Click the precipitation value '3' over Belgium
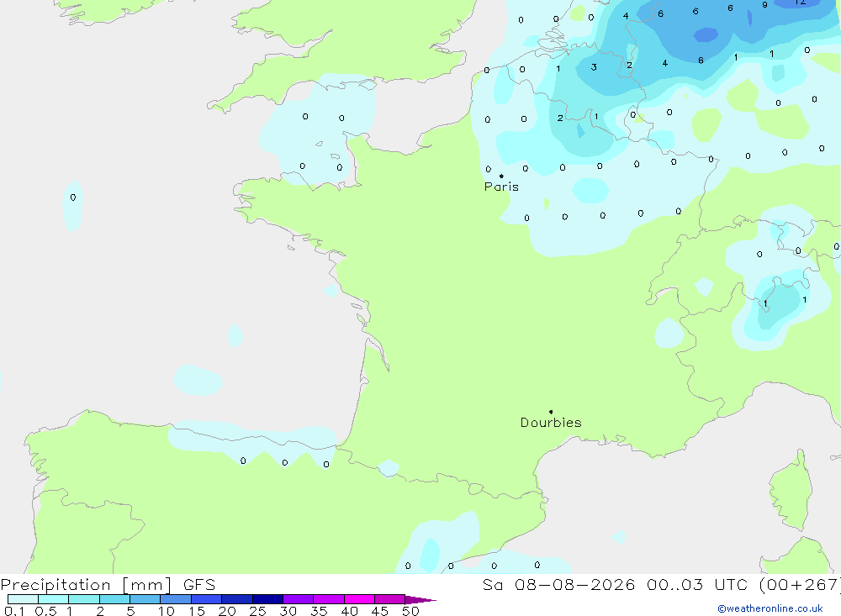The height and width of the screenshot is (616, 841). [594, 67]
